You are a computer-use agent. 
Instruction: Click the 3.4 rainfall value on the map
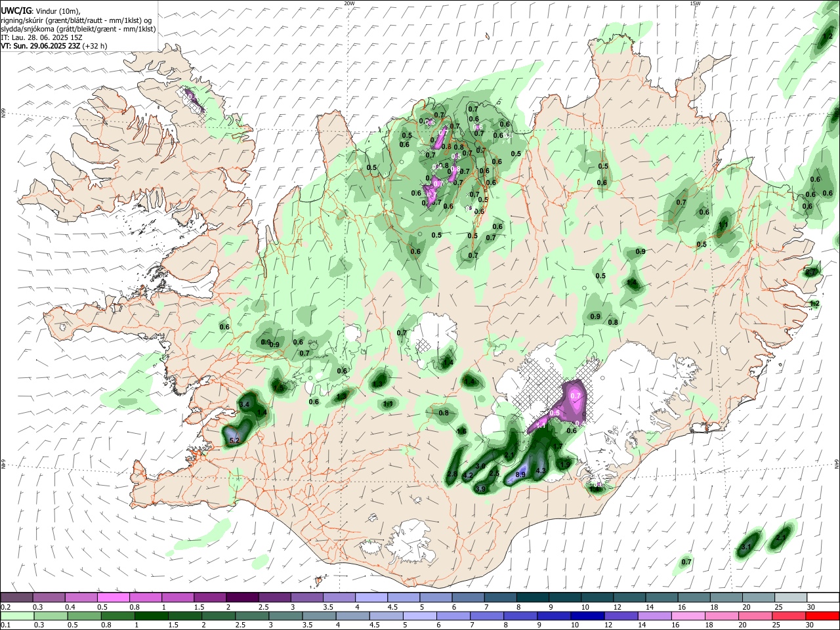tap(245, 405)
